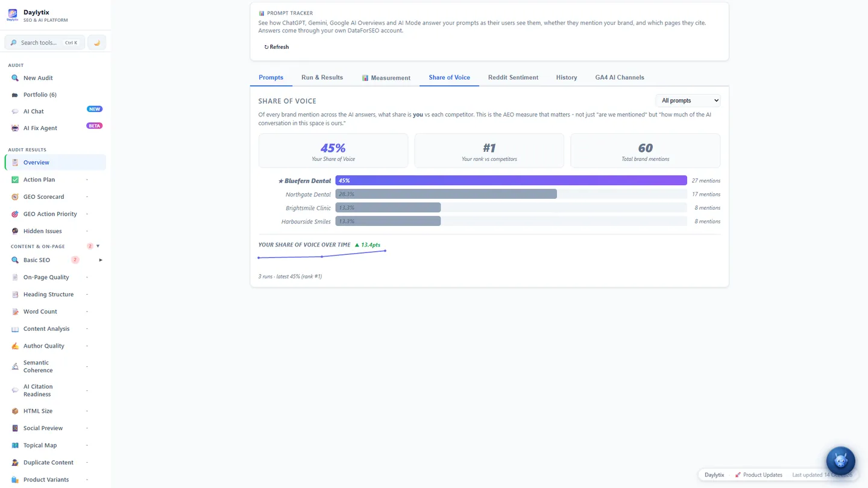Click the icon beside Hidden Issues

pos(15,231)
